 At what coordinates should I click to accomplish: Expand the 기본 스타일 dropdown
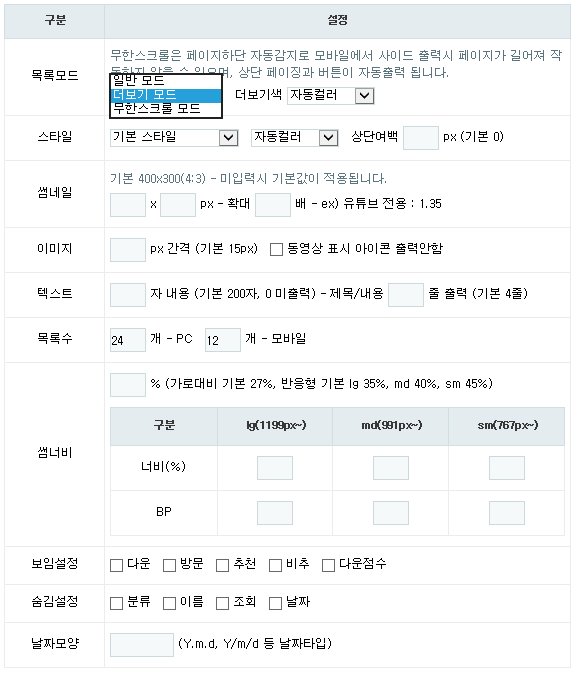[x=174, y=138]
